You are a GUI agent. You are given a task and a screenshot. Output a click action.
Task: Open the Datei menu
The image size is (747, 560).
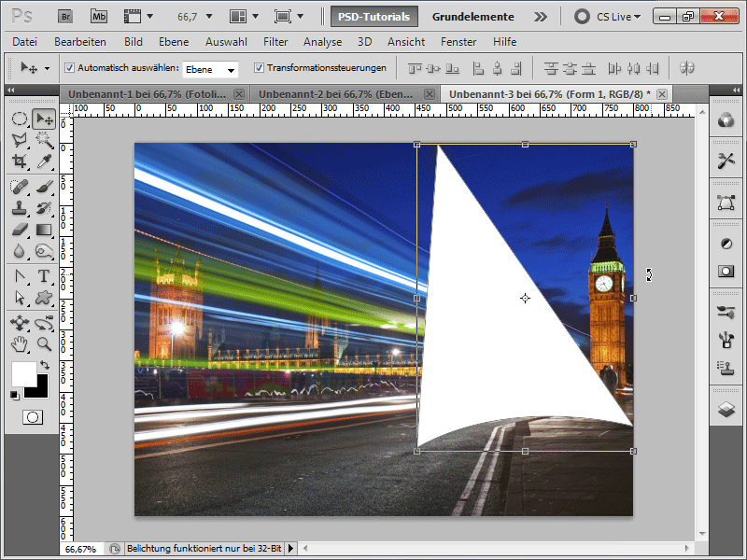25,42
